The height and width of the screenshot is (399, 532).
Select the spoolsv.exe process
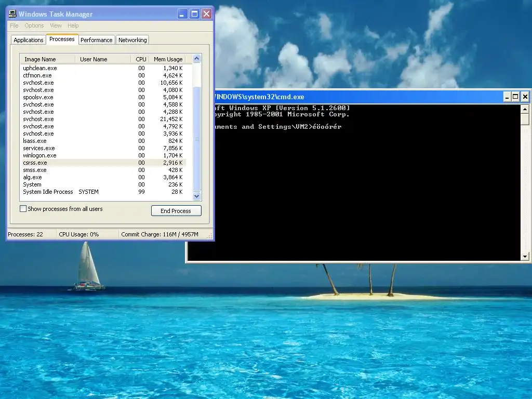103,97
